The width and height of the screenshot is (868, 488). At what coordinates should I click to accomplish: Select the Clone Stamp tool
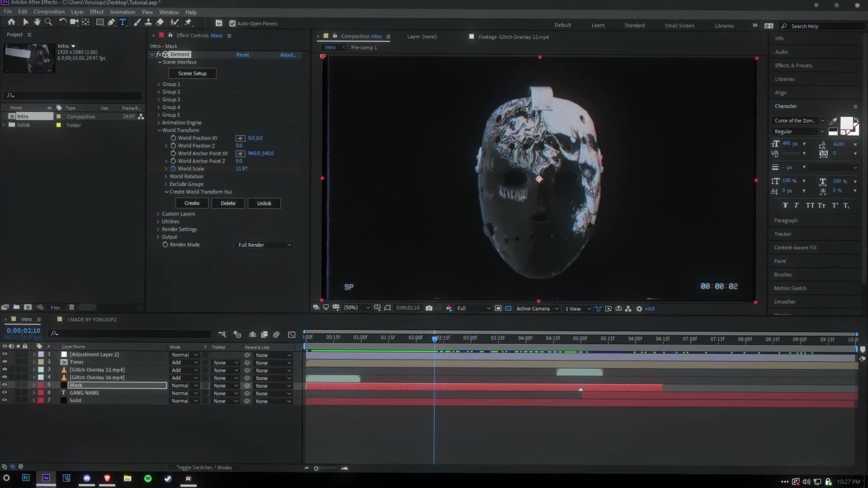pyautogui.click(x=148, y=22)
